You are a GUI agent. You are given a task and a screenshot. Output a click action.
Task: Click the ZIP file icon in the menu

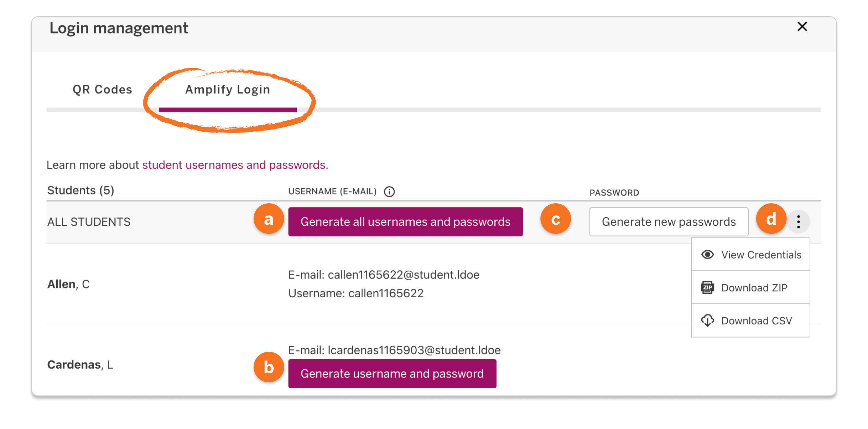click(708, 287)
